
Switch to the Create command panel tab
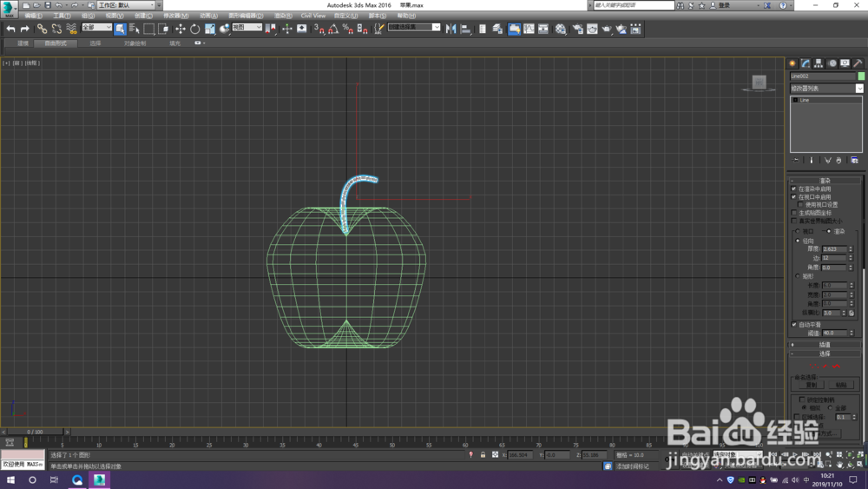pos(792,63)
